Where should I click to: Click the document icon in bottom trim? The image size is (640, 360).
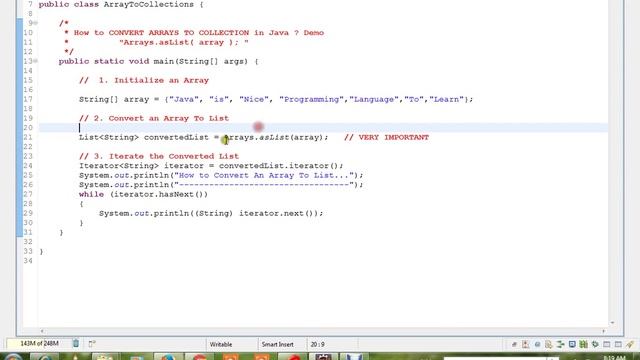tap(548, 344)
